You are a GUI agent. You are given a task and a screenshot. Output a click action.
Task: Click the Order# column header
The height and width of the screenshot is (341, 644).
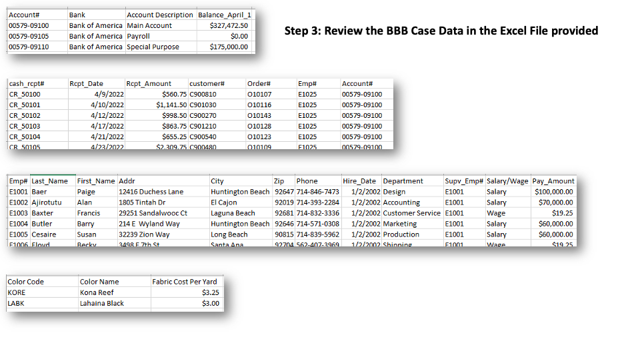259,83
